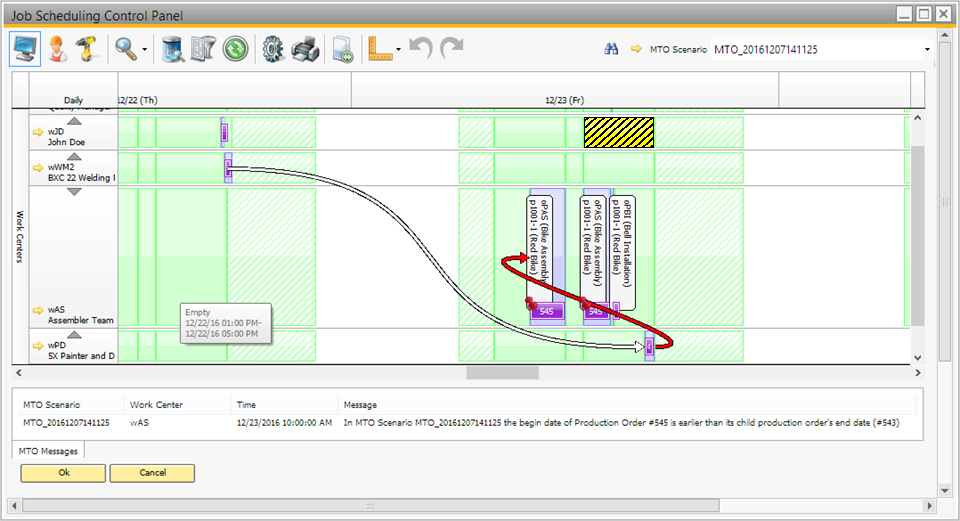Viewport: 960px width, 521px height.
Task: Click the printer icon to print
Action: tap(308, 49)
